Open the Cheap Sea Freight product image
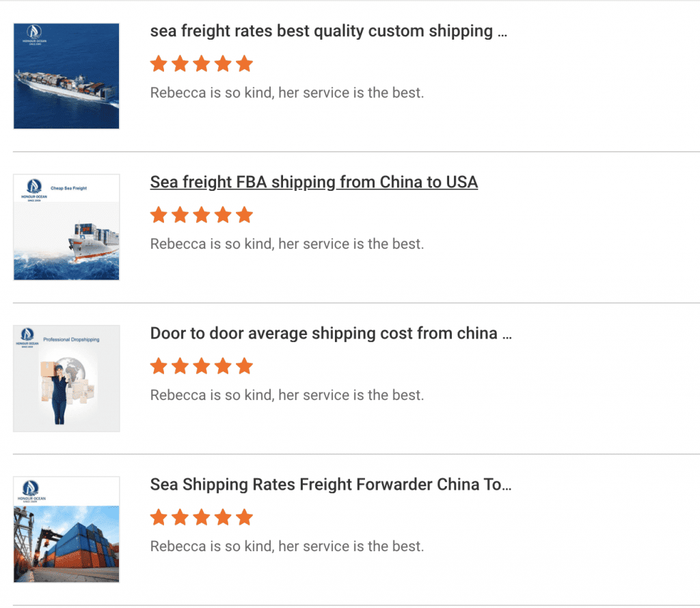Viewport: 700px width, 608px height. [x=66, y=227]
